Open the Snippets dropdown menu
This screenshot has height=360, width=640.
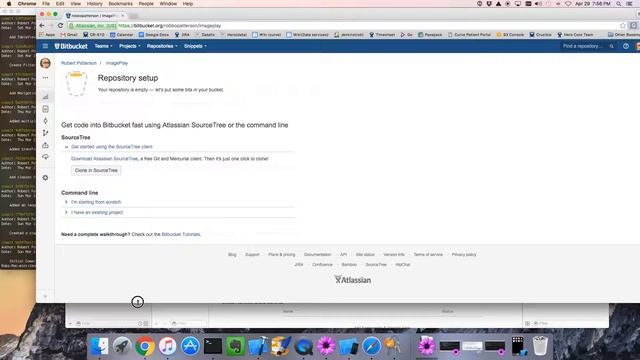[x=195, y=46]
